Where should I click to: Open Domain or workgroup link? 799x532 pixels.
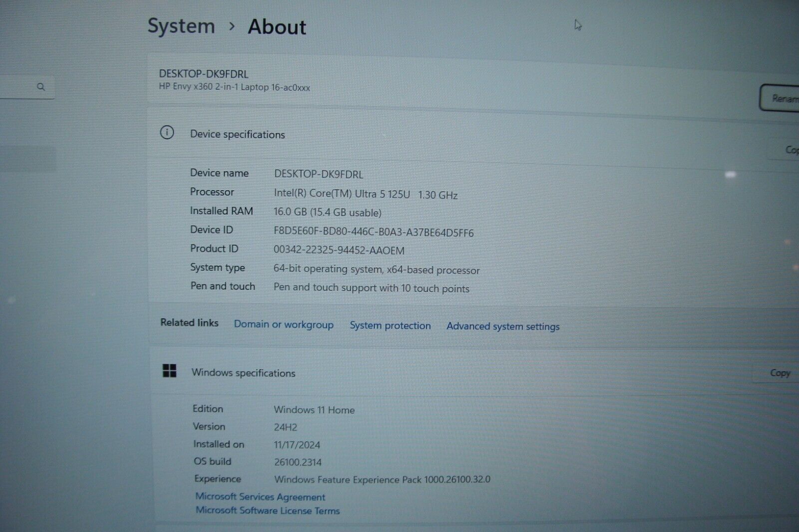click(x=283, y=324)
